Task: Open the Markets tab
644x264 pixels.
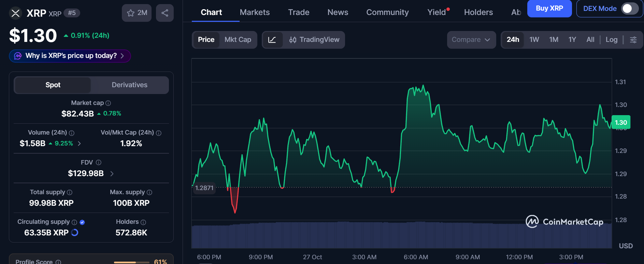Action: [255, 12]
